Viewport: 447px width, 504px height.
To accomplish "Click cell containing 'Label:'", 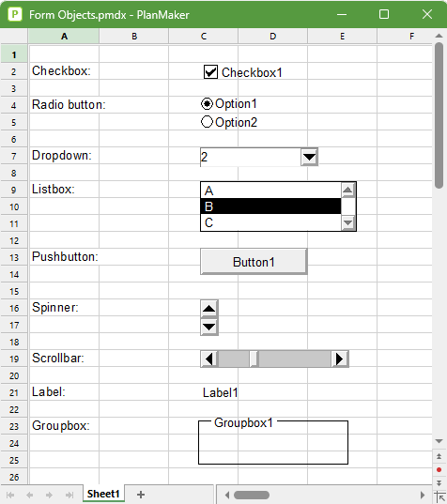I will coord(64,392).
